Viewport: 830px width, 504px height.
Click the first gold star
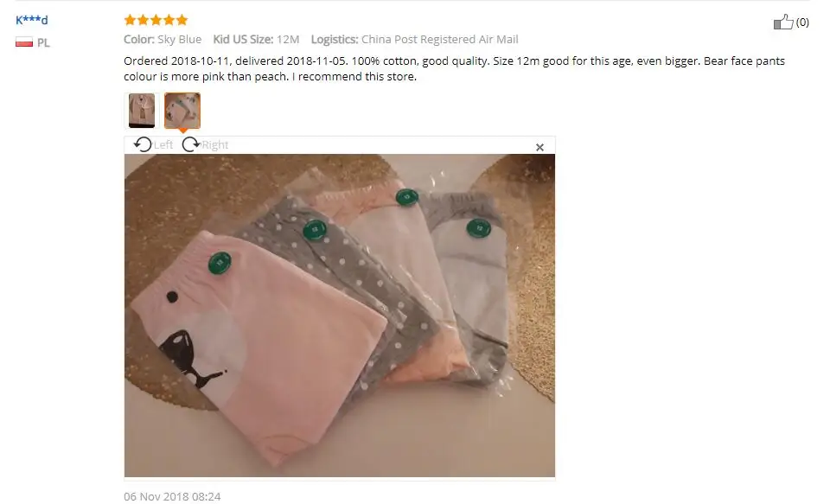(x=131, y=20)
